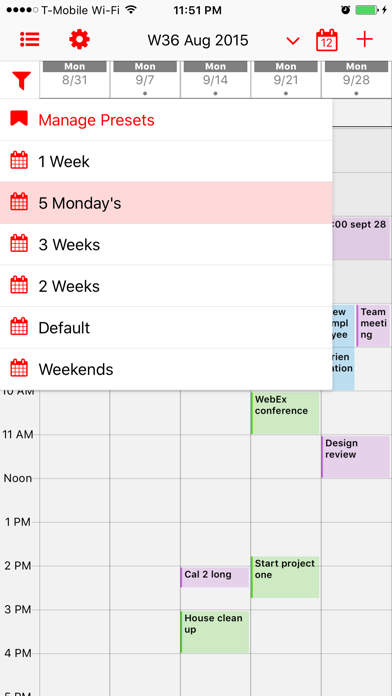The image size is (392, 696).
Task: Select Mon 9/21 column header
Action: click(286, 79)
